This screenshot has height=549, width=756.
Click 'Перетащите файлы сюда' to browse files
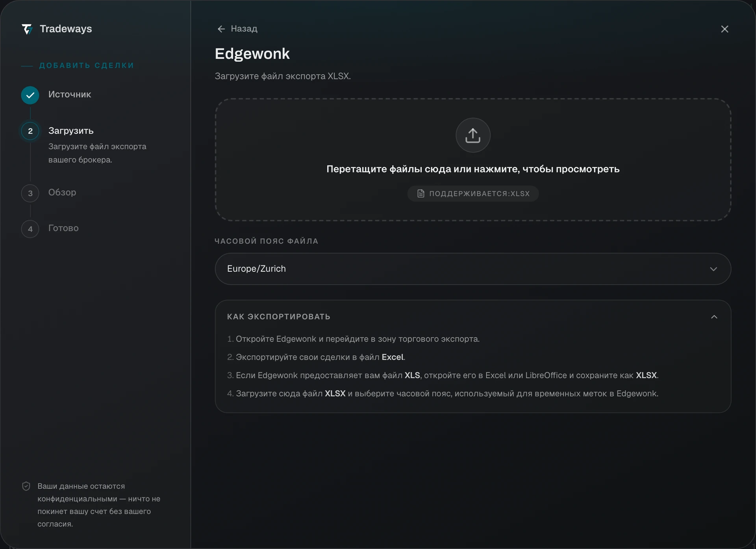473,169
